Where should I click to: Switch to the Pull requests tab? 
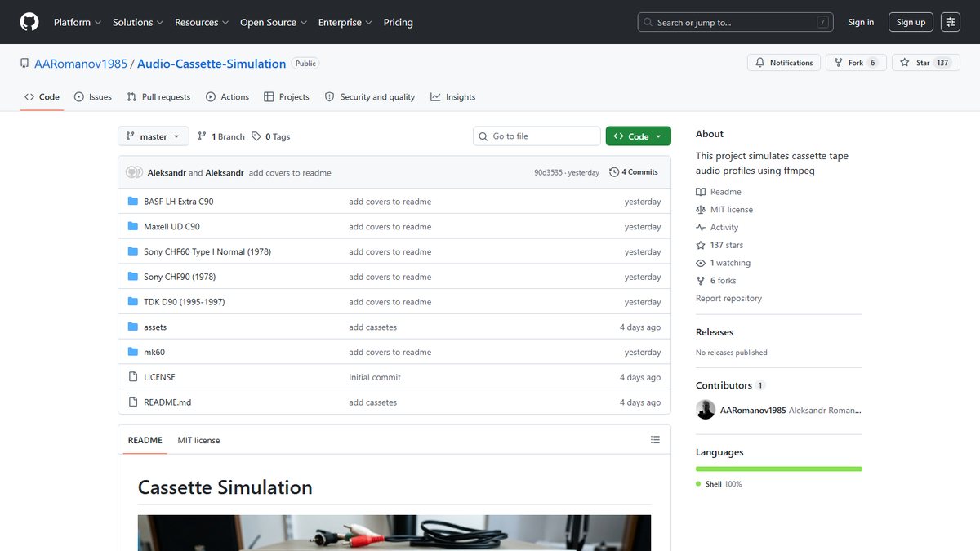pyautogui.click(x=158, y=96)
